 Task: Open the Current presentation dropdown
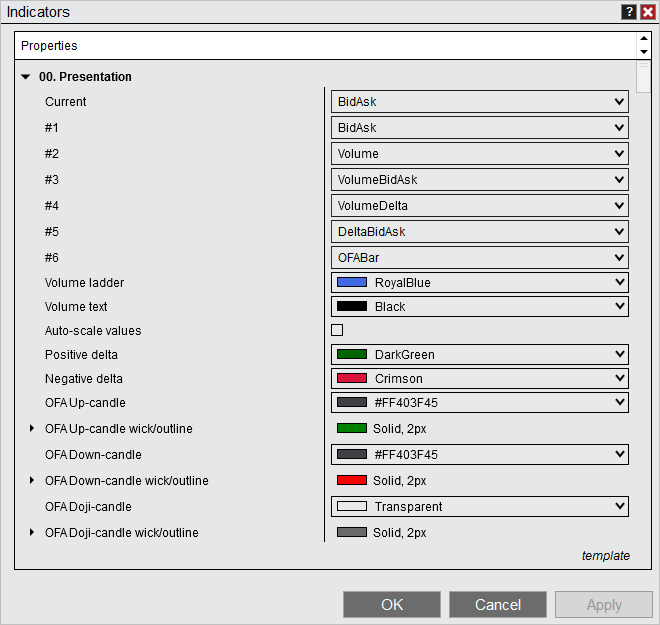tap(479, 102)
